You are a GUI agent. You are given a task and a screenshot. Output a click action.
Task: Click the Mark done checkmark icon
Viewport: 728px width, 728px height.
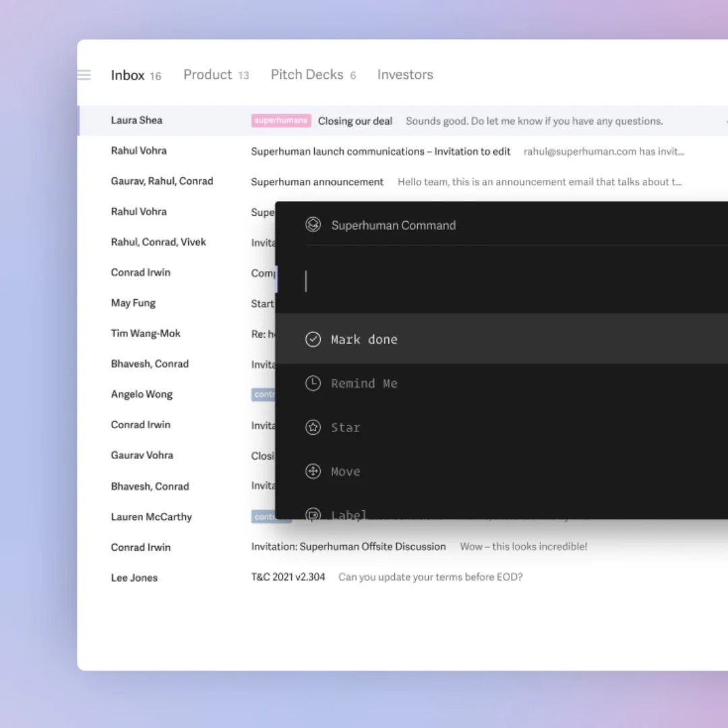pyautogui.click(x=313, y=339)
